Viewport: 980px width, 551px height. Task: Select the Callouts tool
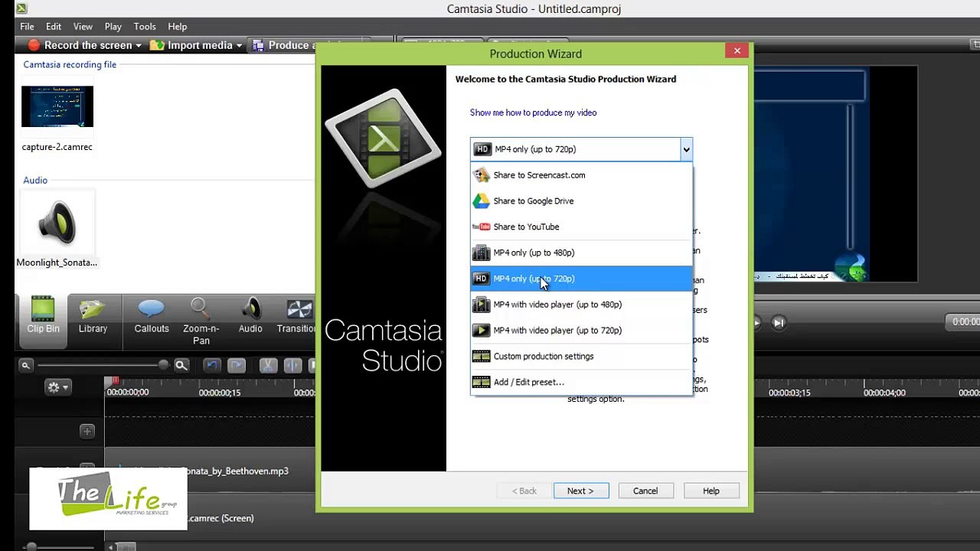coord(152,315)
